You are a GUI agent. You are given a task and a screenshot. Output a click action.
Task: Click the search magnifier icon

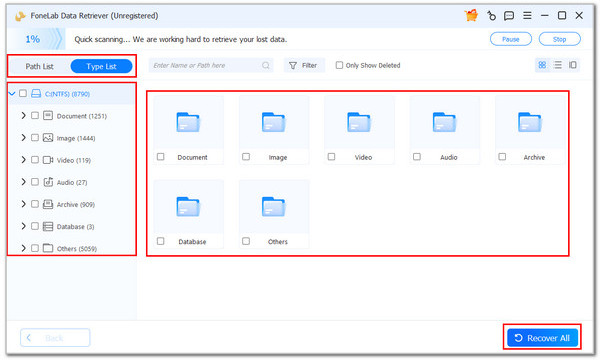(266, 65)
